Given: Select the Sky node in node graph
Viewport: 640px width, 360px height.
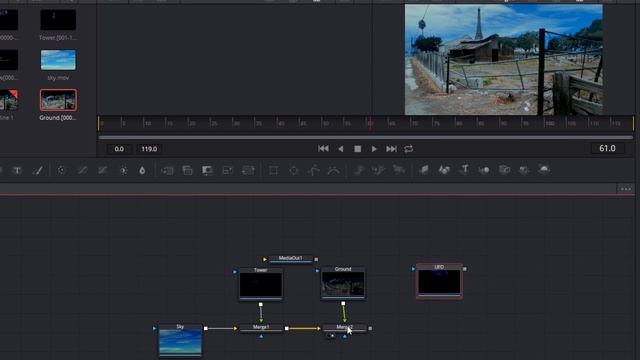Looking at the screenshot, I should tap(180, 340).
